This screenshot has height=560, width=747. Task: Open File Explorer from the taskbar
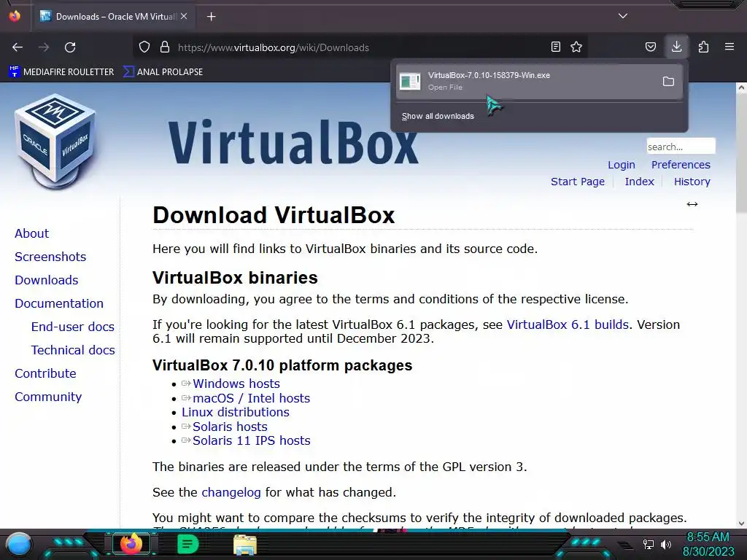(245, 544)
